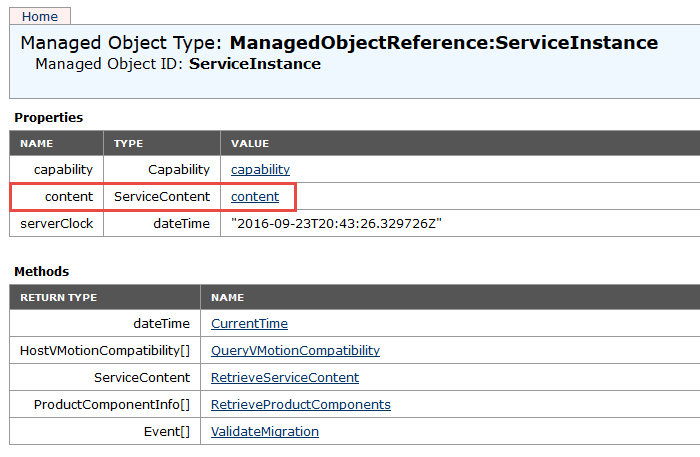Screen dimensions: 700x457
Task: Follow the content value link
Action: [255, 196]
